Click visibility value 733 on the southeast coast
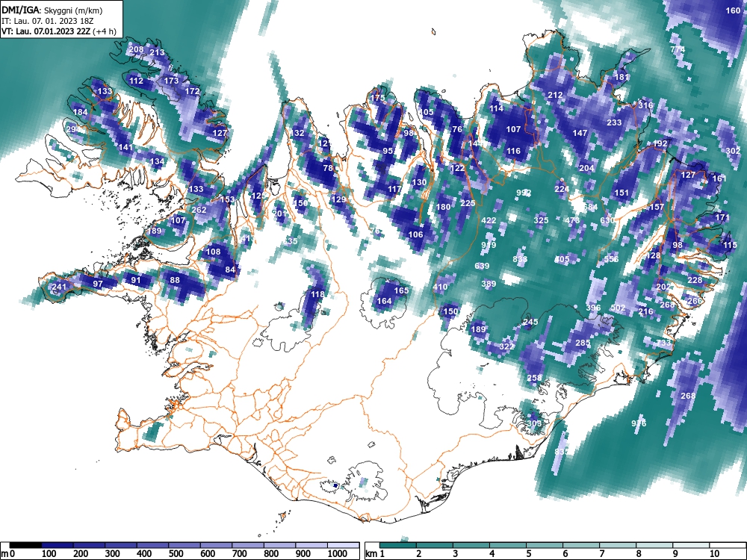747x560 pixels. pyautogui.click(x=663, y=343)
